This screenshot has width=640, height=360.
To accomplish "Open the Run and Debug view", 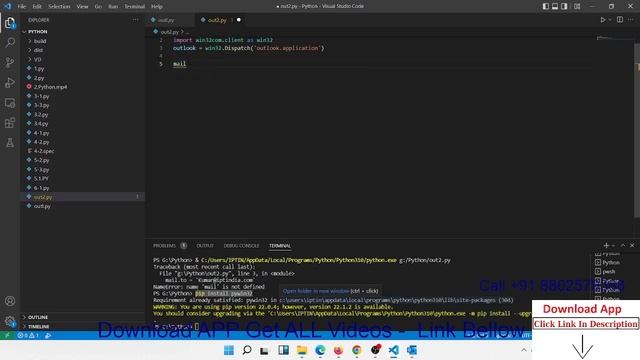I will tap(10, 82).
